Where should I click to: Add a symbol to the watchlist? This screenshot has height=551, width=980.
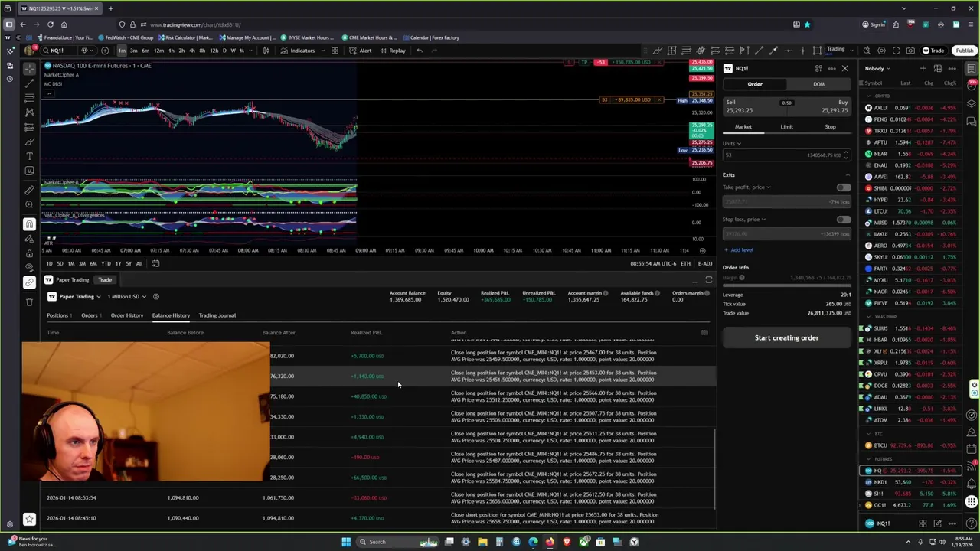coord(923,69)
